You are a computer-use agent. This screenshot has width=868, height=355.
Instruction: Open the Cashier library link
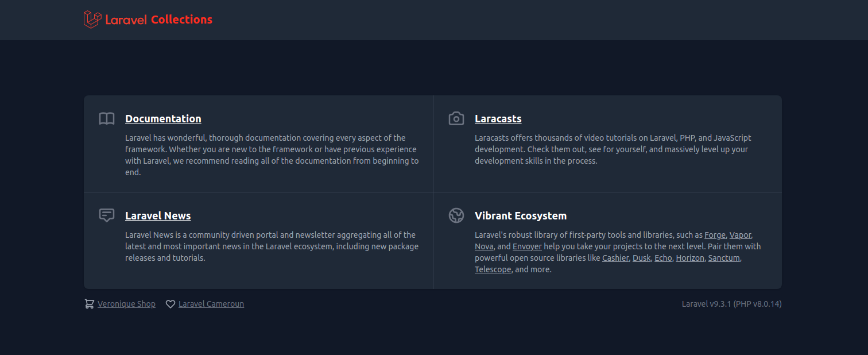coord(615,258)
